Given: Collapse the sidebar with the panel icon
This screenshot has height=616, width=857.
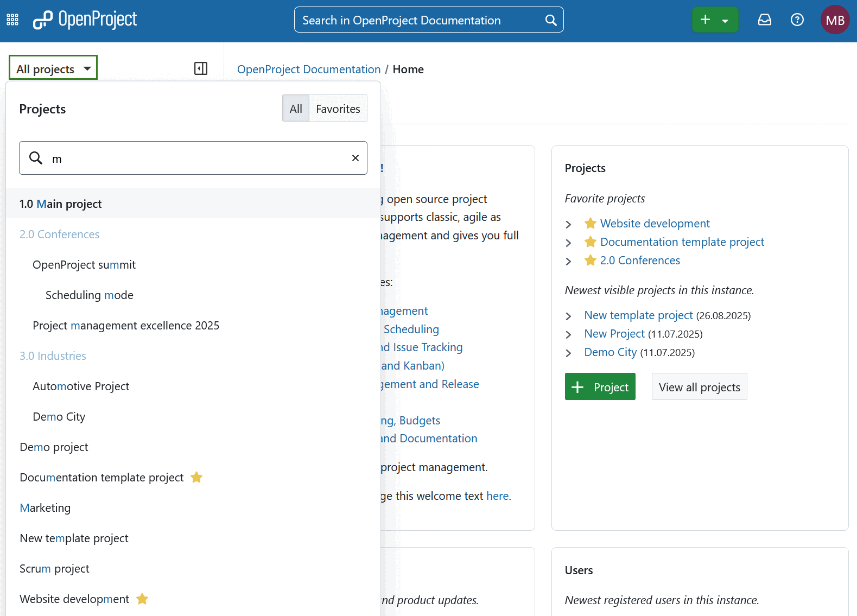Looking at the screenshot, I should (x=201, y=68).
